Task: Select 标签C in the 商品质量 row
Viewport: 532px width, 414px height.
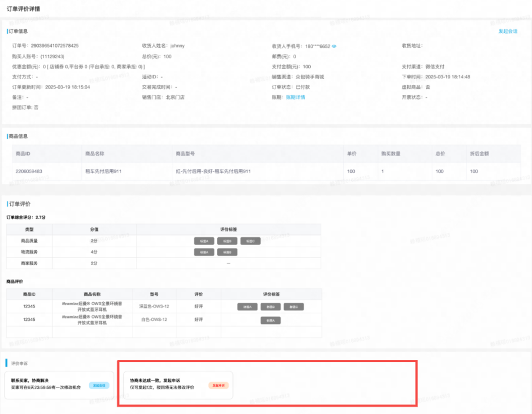Action: [x=250, y=241]
